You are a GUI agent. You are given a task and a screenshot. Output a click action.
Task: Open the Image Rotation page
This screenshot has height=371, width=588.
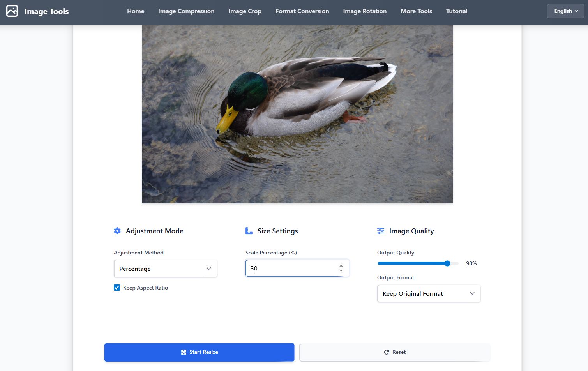[365, 11]
